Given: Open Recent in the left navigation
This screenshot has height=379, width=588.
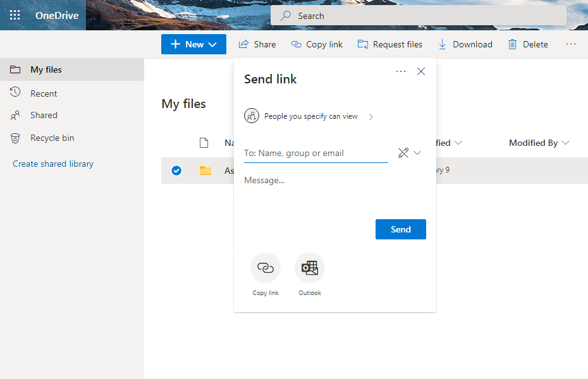Looking at the screenshot, I should (44, 93).
